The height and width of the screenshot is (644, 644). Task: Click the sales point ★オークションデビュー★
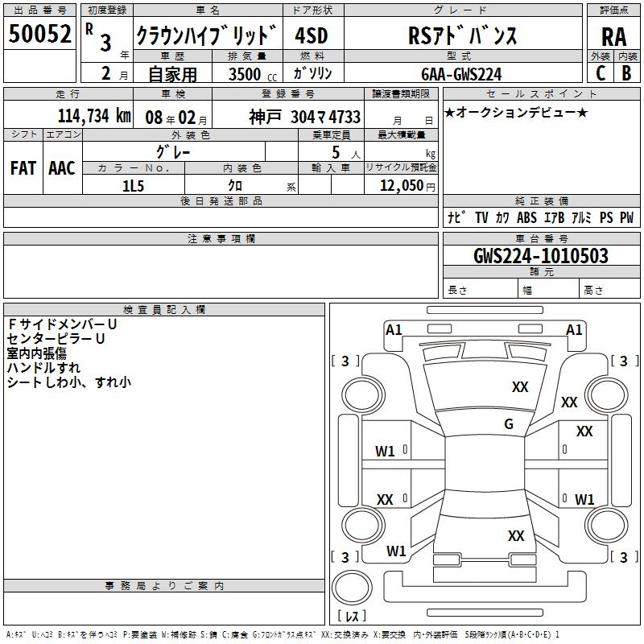point(516,112)
